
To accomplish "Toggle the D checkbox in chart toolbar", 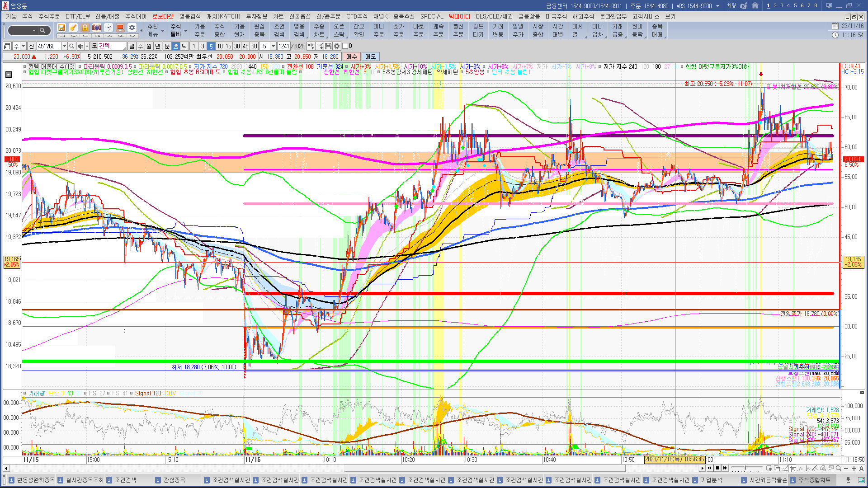I will [x=345, y=46].
